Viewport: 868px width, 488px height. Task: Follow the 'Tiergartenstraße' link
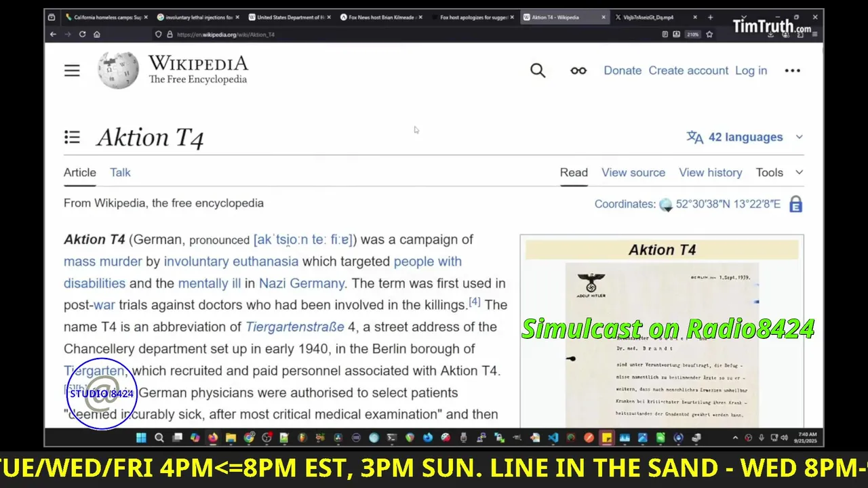coord(295,327)
